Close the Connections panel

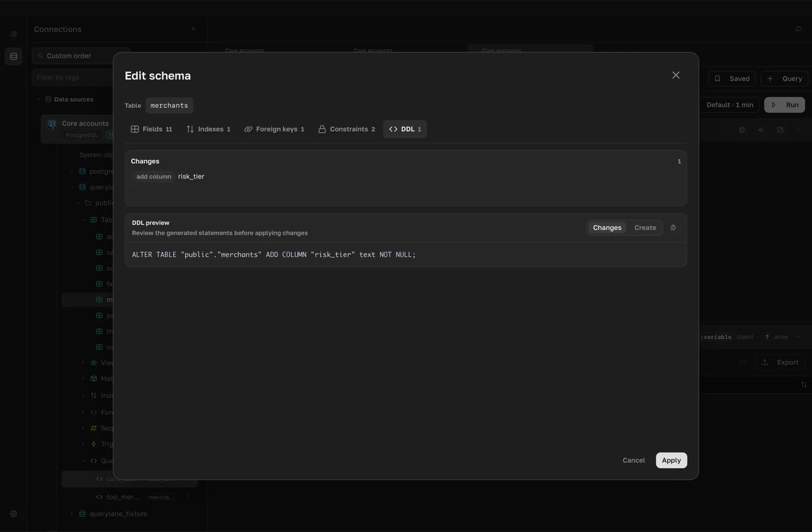tap(193, 29)
